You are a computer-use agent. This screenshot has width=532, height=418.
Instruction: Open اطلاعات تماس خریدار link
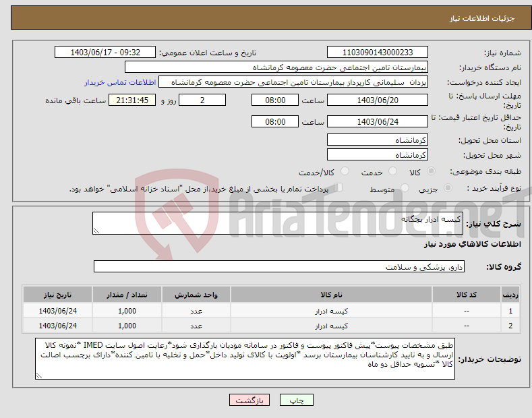click(x=120, y=82)
